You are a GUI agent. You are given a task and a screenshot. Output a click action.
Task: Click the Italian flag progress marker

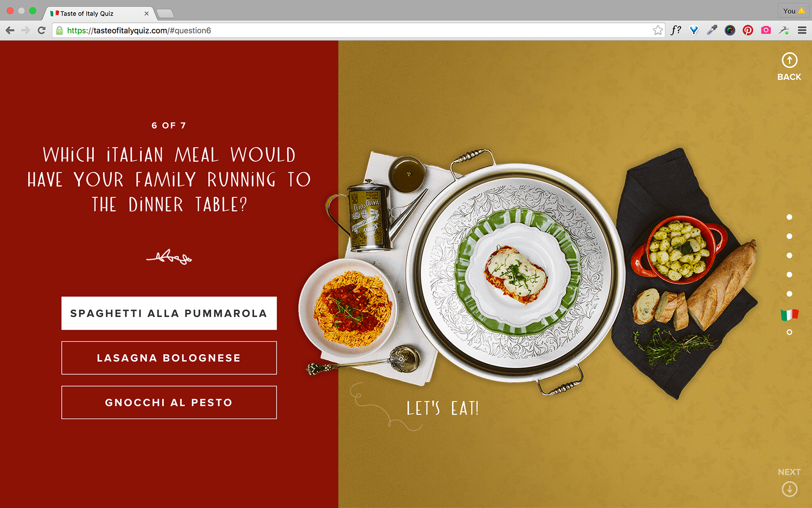pos(789,315)
